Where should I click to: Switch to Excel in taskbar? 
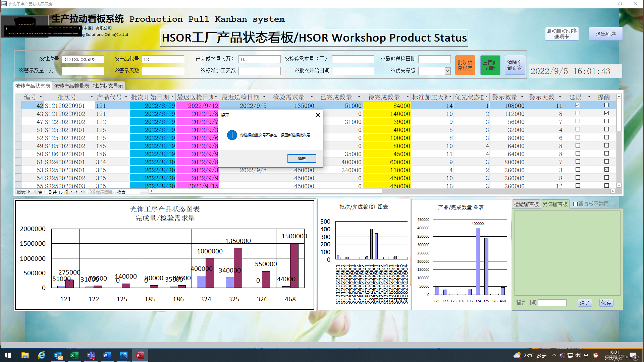tap(74, 355)
